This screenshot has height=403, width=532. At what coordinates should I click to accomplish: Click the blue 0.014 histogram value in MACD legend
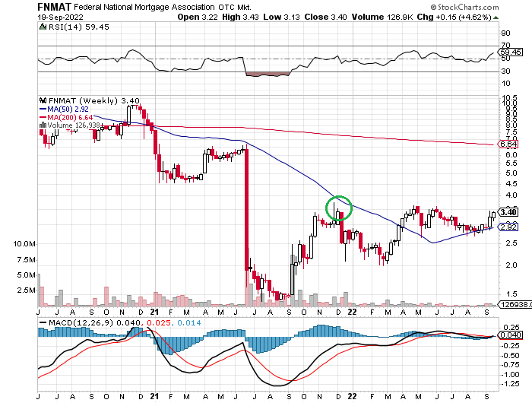coord(189,322)
